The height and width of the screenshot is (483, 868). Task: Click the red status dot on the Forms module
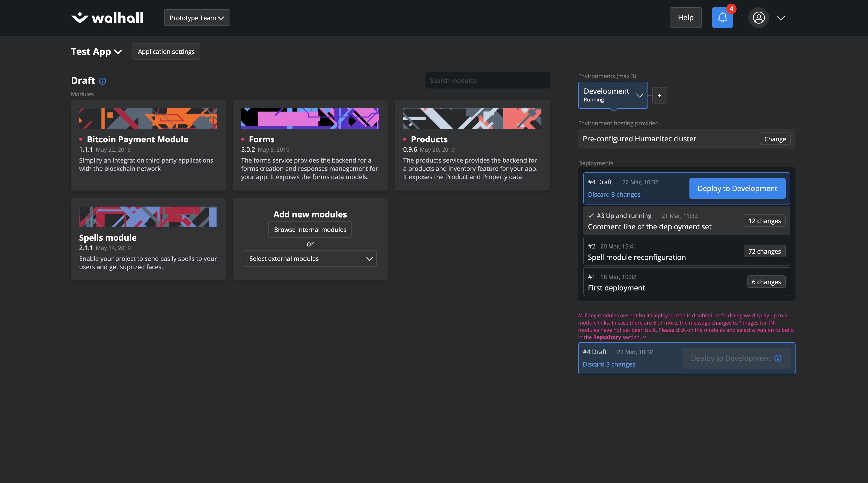(x=243, y=139)
